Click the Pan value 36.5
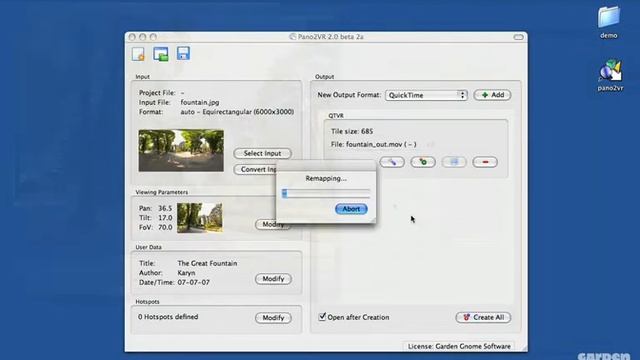Image resolution: width=640 pixels, height=360 pixels. pos(165,208)
